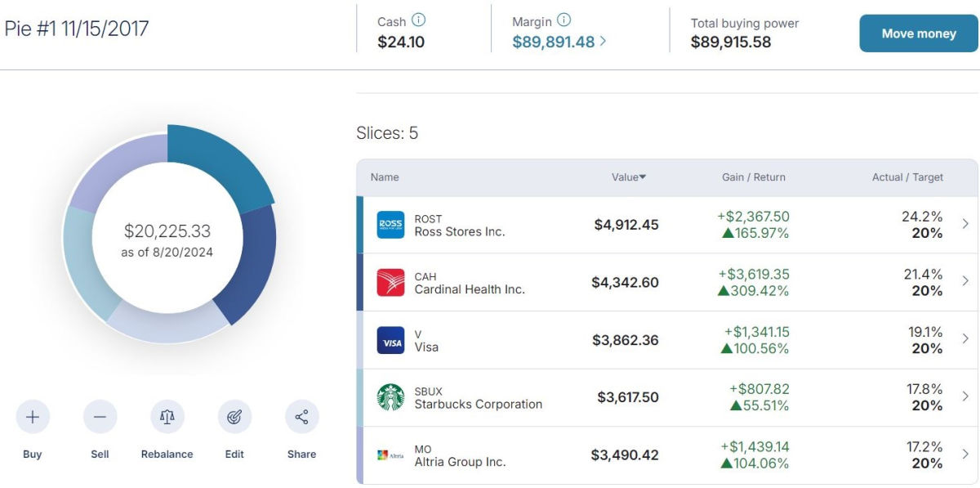The image size is (980, 488).
Task: Click the Cardinal Health Inc. name
Action: [x=470, y=289]
